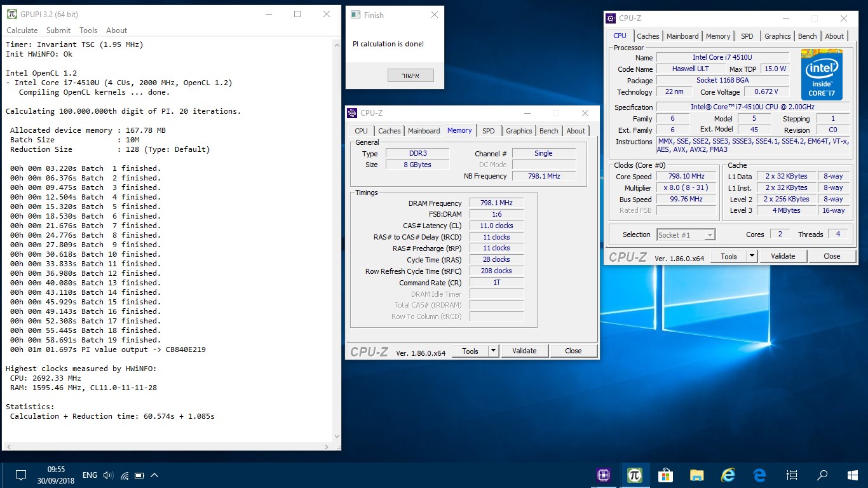Viewport: 868px width, 488px height.
Task: Open Memory tab in right CPU-Z window
Action: (718, 36)
